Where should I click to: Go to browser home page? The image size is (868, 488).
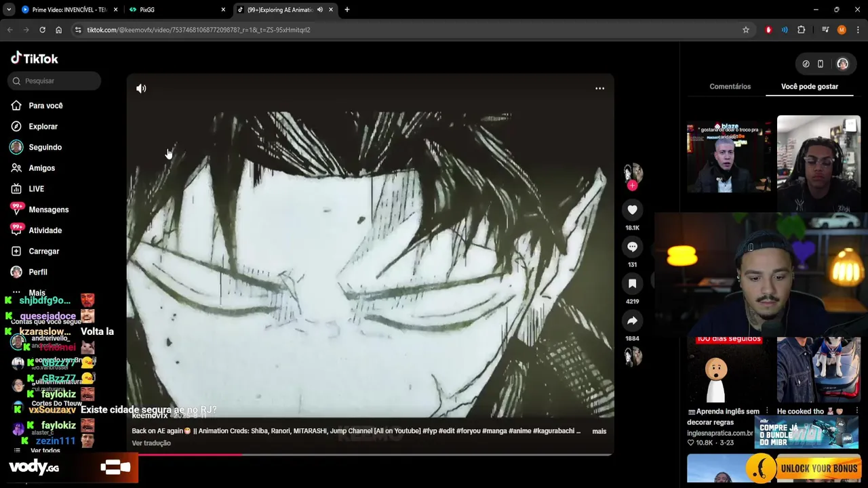[x=58, y=30]
